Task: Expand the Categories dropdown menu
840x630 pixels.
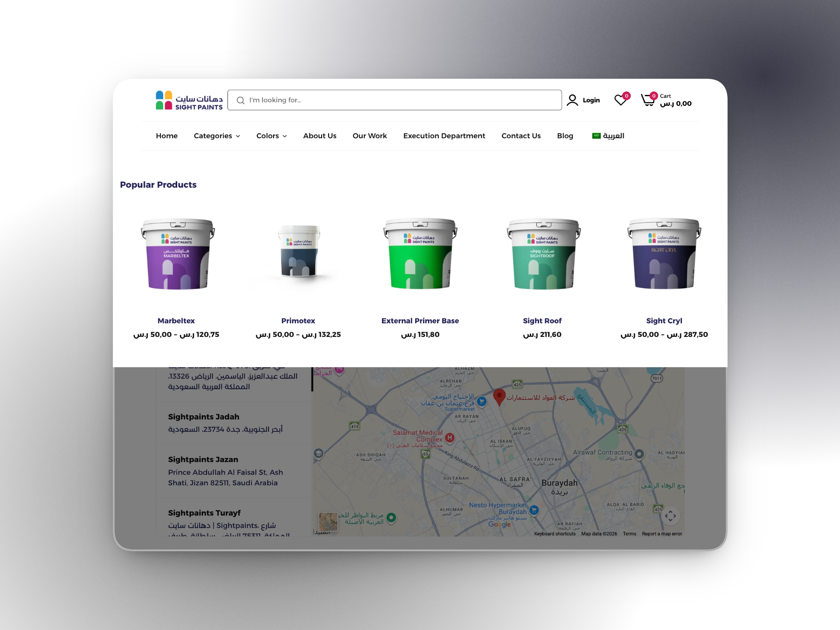Action: coord(217,136)
